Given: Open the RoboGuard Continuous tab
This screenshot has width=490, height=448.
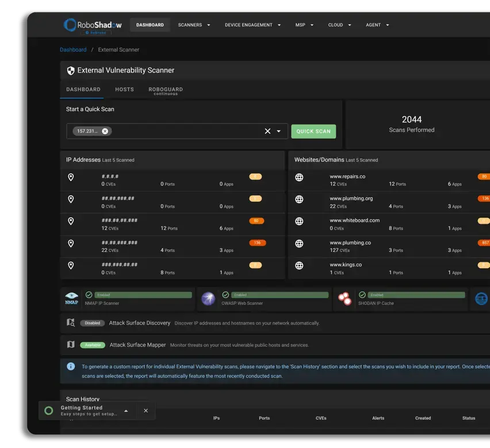Looking at the screenshot, I should [x=167, y=90].
